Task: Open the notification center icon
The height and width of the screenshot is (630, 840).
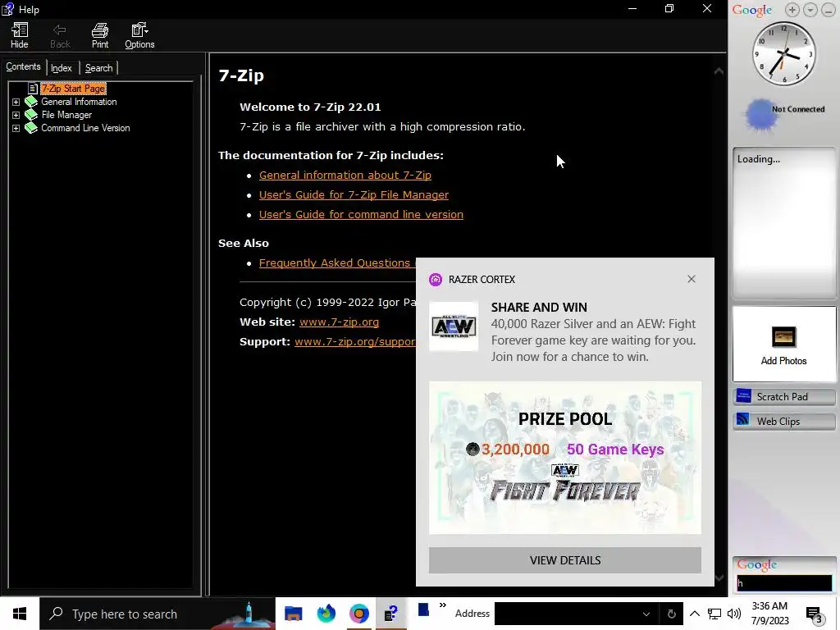Action: pyautogui.click(x=815, y=614)
